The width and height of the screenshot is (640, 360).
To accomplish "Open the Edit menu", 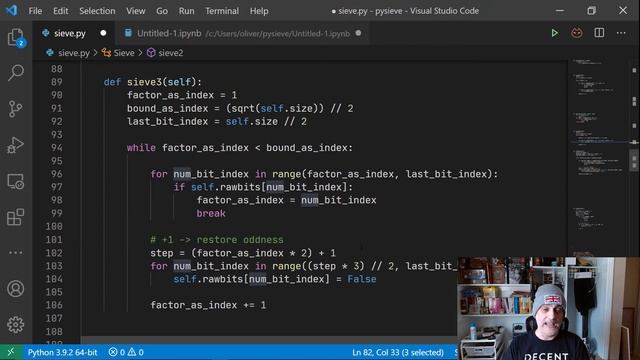I will pos(60,11).
